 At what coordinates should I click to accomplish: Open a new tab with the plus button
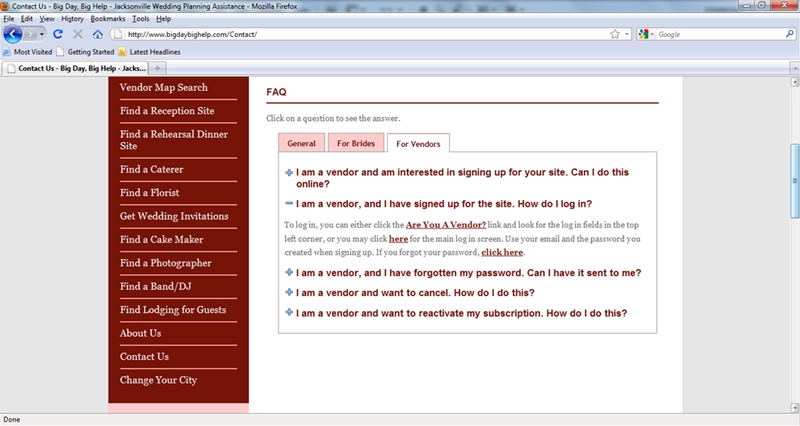[158, 68]
